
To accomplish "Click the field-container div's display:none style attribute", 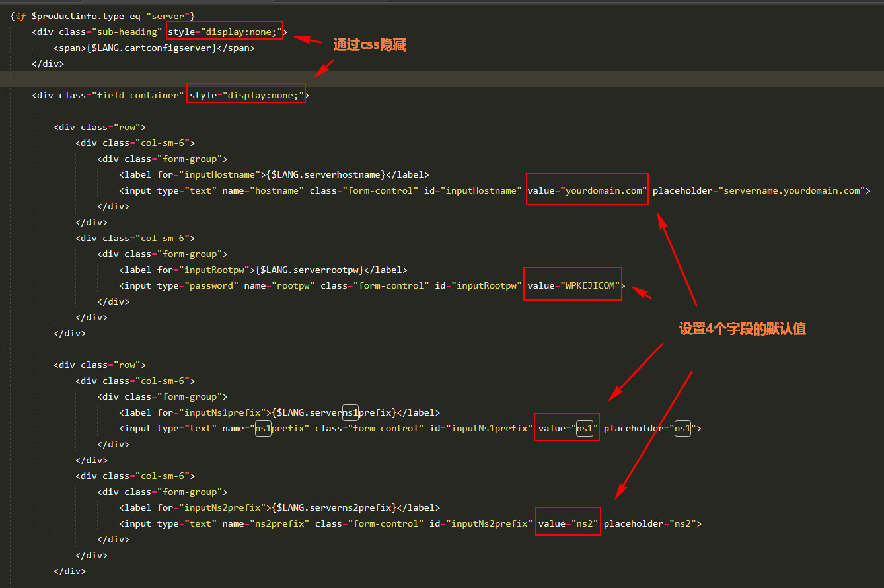I will click(x=246, y=95).
